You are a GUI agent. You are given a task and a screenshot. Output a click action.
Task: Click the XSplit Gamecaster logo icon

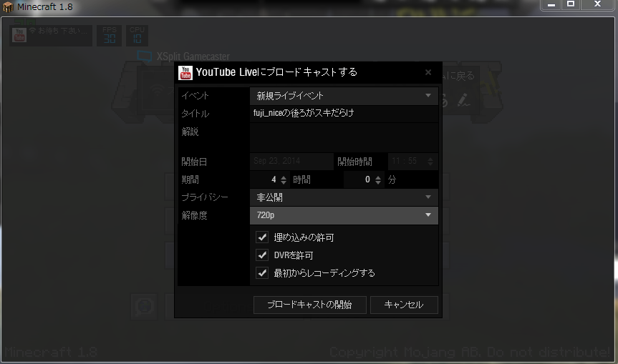[144, 56]
